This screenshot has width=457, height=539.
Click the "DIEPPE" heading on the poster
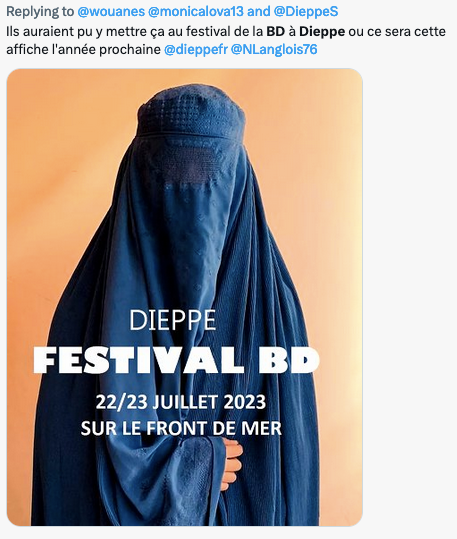pos(172,320)
